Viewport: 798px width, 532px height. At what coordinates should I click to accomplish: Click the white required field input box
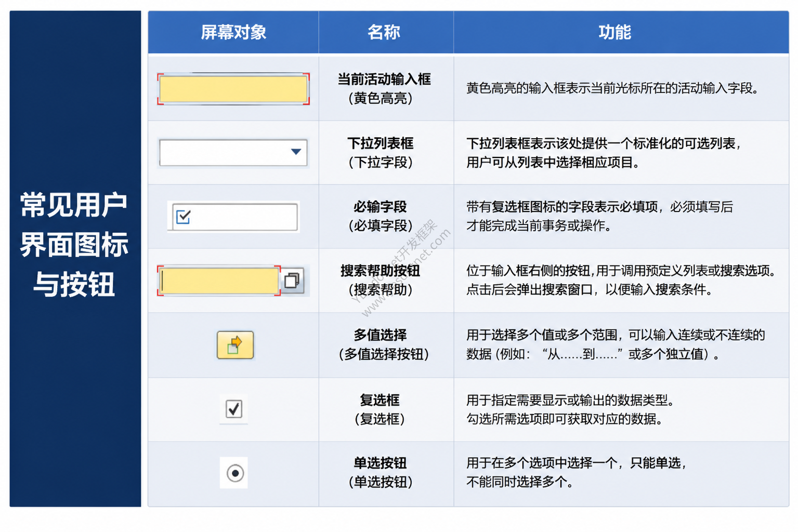235,217
